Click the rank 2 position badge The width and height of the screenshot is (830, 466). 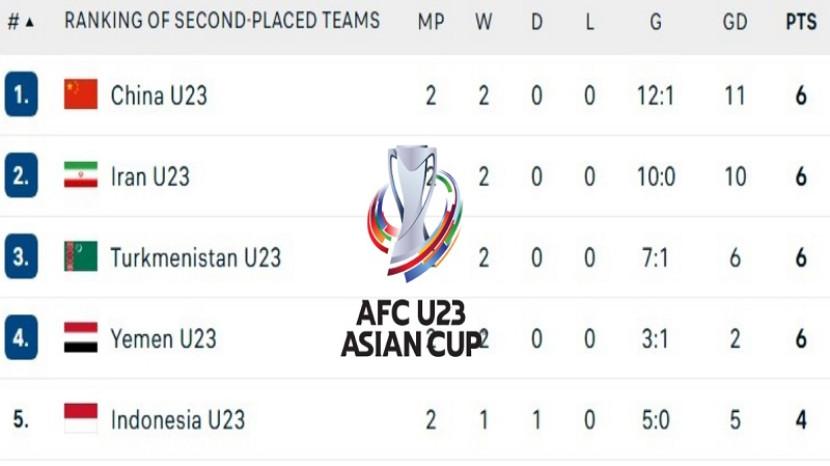click(21, 176)
